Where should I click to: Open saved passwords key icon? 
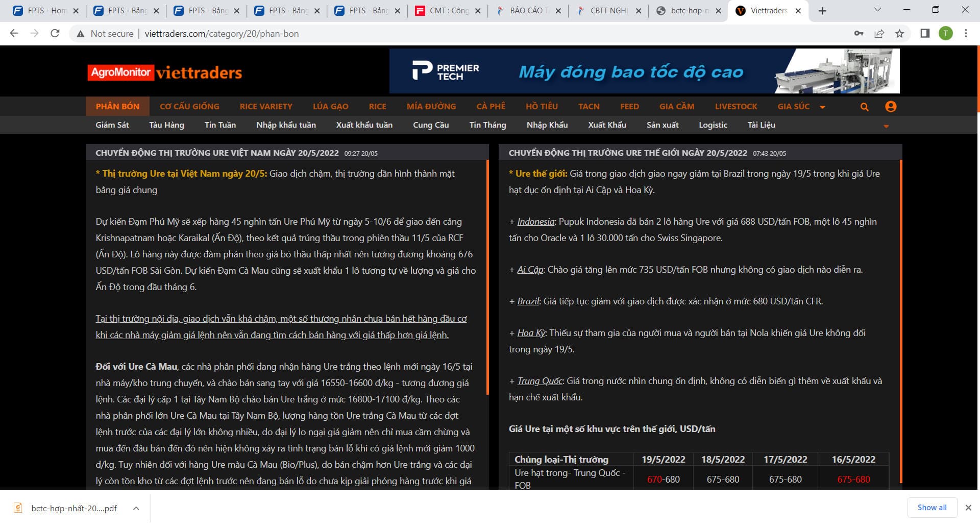click(859, 34)
